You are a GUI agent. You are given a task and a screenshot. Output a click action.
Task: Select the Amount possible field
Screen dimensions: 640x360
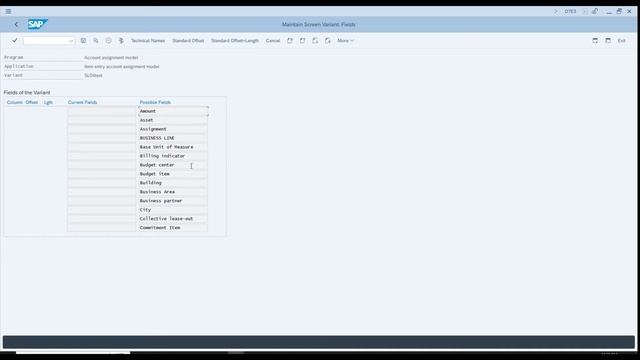point(173,111)
